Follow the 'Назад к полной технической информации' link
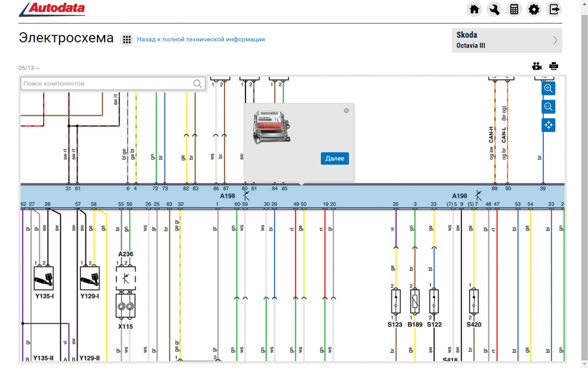This screenshot has width=588, height=368. click(x=201, y=39)
